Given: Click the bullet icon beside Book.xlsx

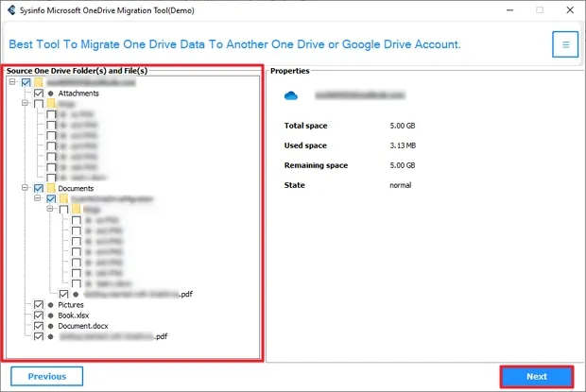Looking at the screenshot, I should pyautogui.click(x=50, y=315).
